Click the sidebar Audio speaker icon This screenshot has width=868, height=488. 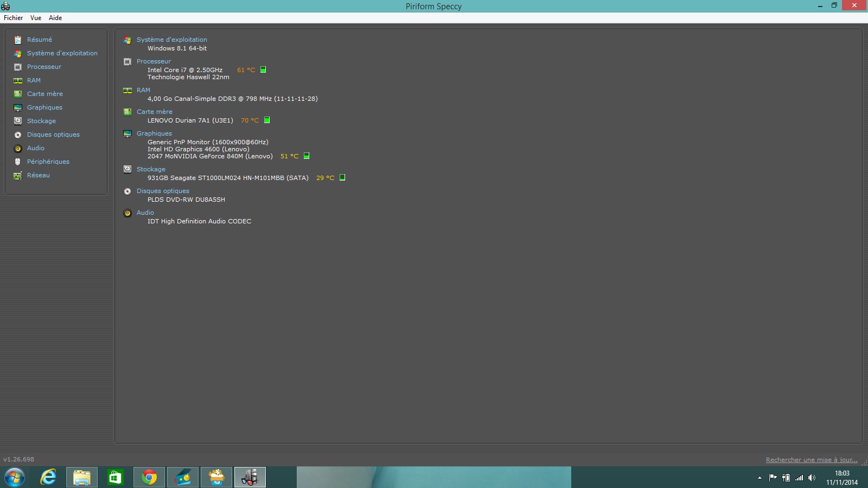click(18, 148)
